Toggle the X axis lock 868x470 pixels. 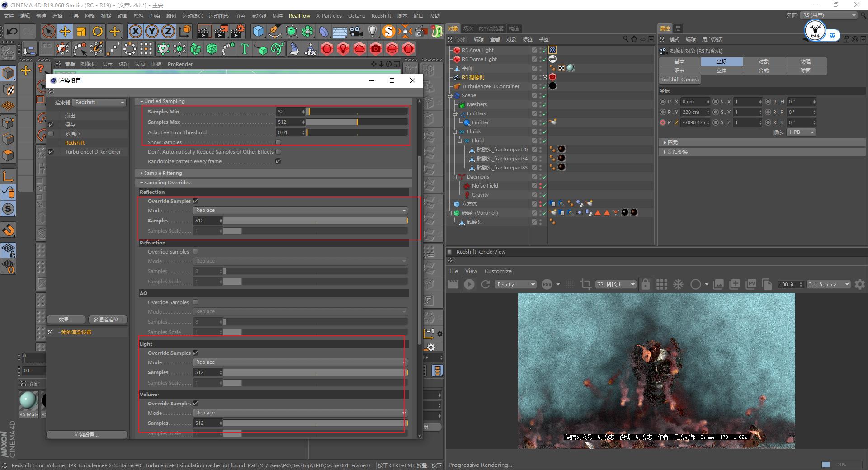pyautogui.click(x=135, y=31)
